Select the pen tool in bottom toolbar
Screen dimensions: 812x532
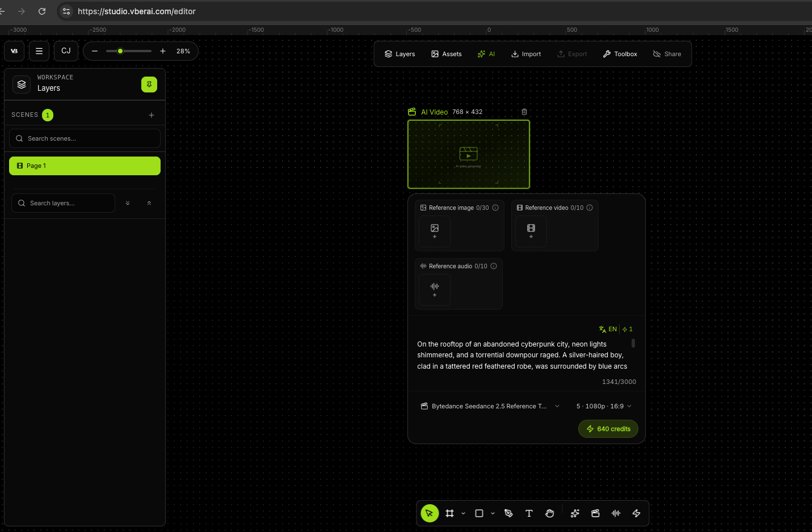tap(508, 513)
